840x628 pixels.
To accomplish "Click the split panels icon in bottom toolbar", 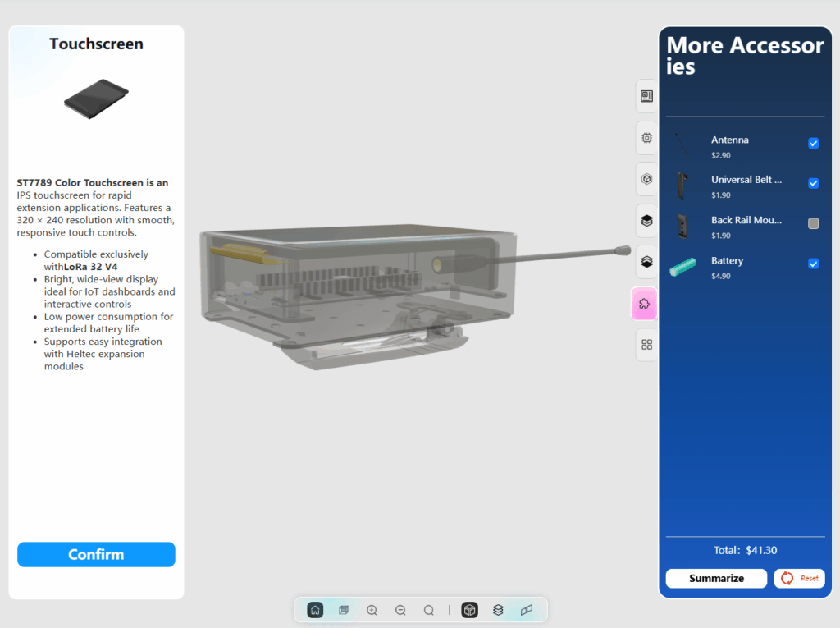I will (x=527, y=610).
